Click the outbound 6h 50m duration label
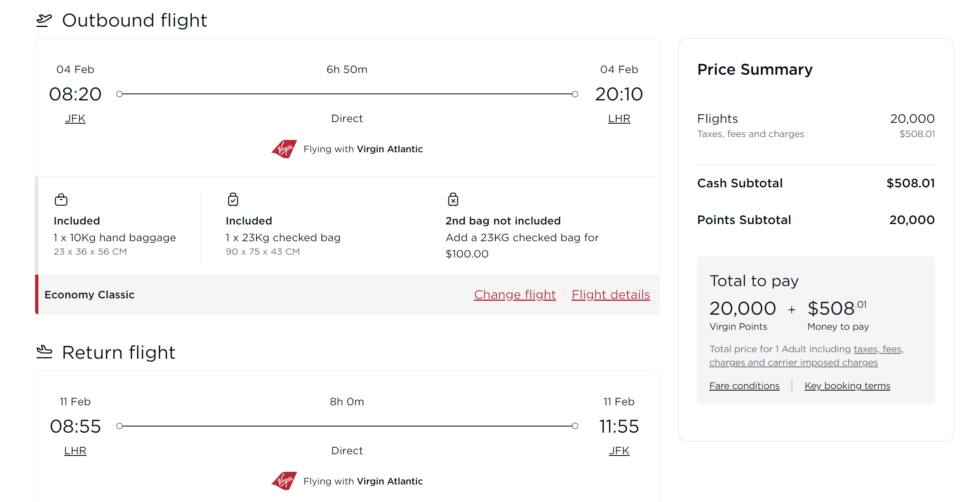The height and width of the screenshot is (502, 980). [x=347, y=69]
